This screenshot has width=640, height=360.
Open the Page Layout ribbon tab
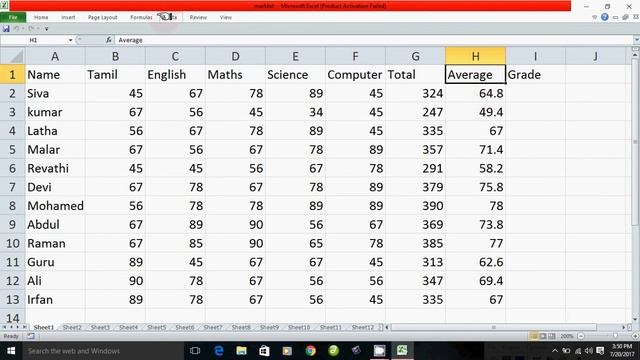pos(102,17)
